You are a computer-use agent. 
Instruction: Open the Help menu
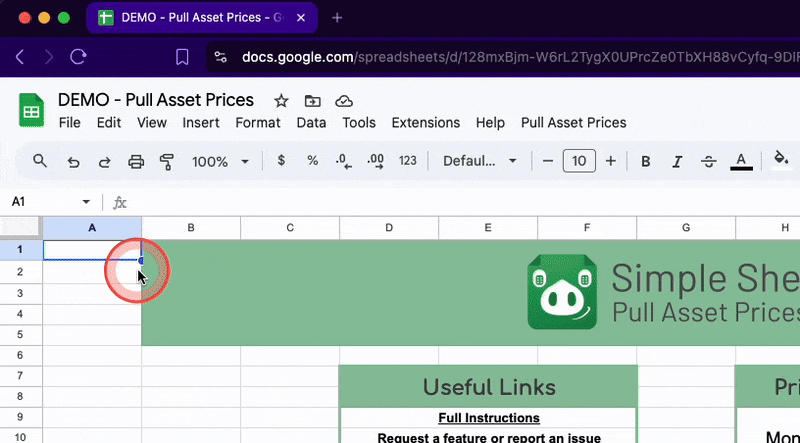click(490, 123)
